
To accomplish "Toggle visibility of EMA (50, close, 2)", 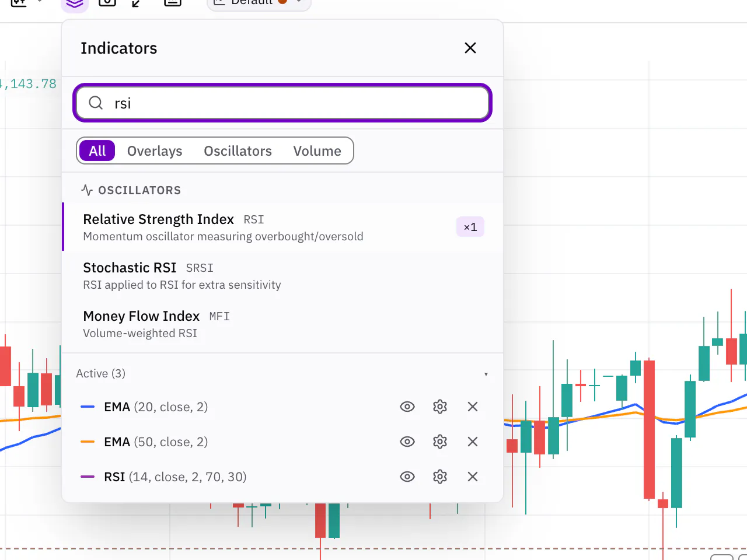I will [407, 442].
